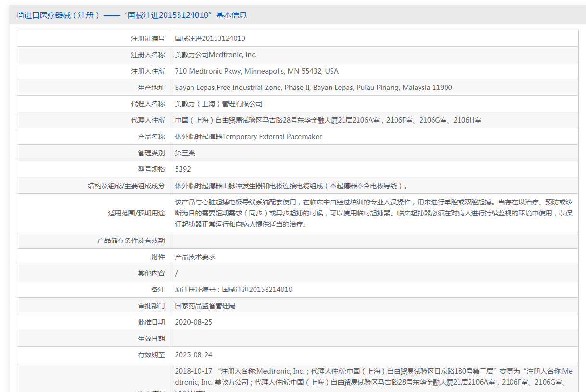Select Bayan Lepas Free Industrial Zone address
Screen dimensions: 586x392
pos(314,88)
